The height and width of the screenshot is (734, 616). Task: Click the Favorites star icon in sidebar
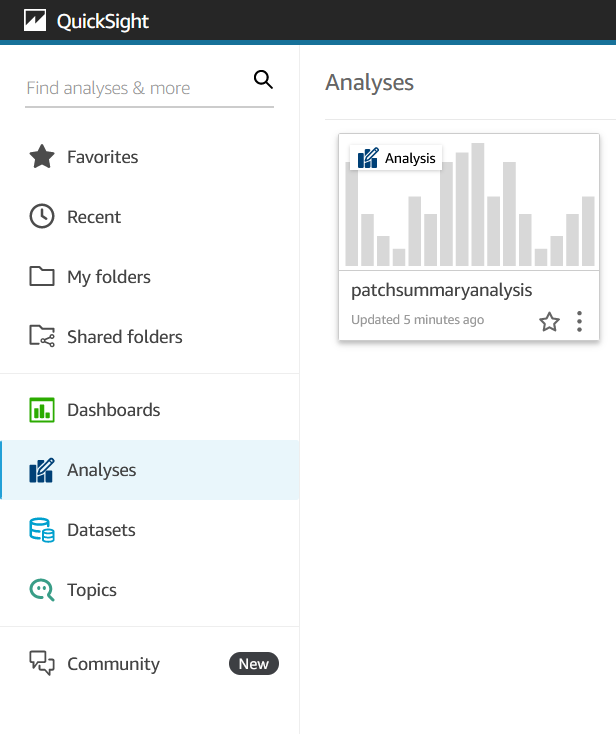point(42,156)
